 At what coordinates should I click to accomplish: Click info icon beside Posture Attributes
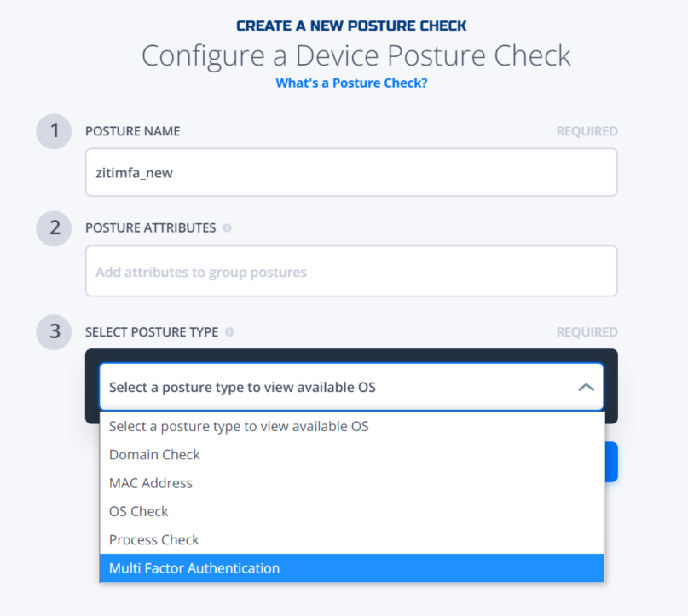(x=227, y=228)
